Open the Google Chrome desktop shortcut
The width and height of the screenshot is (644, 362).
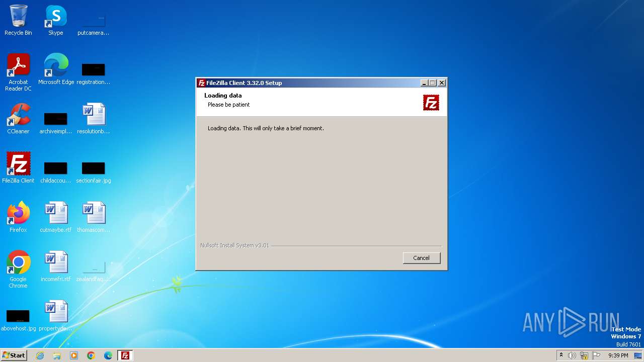tap(18, 269)
